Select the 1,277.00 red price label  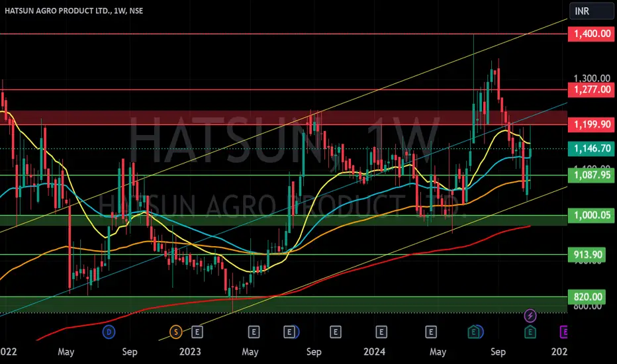591,90
